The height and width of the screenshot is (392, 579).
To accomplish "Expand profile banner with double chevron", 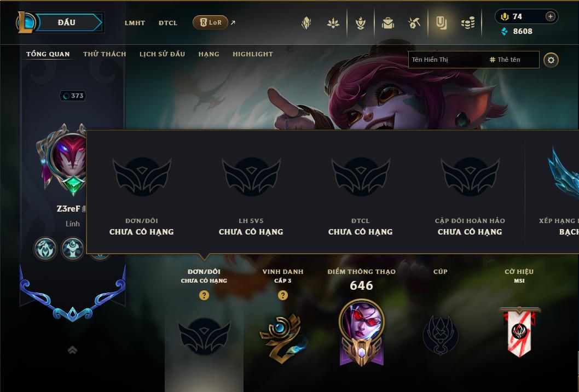I will tap(72, 350).
